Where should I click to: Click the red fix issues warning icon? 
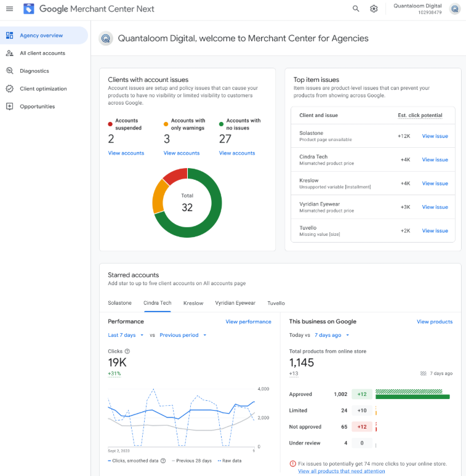click(293, 464)
